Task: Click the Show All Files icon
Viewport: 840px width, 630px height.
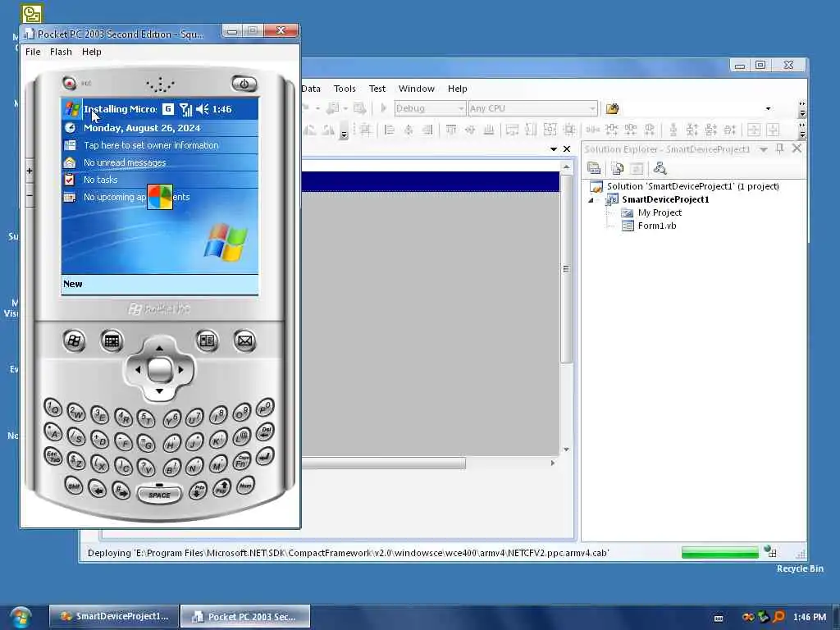Action: 617,168
